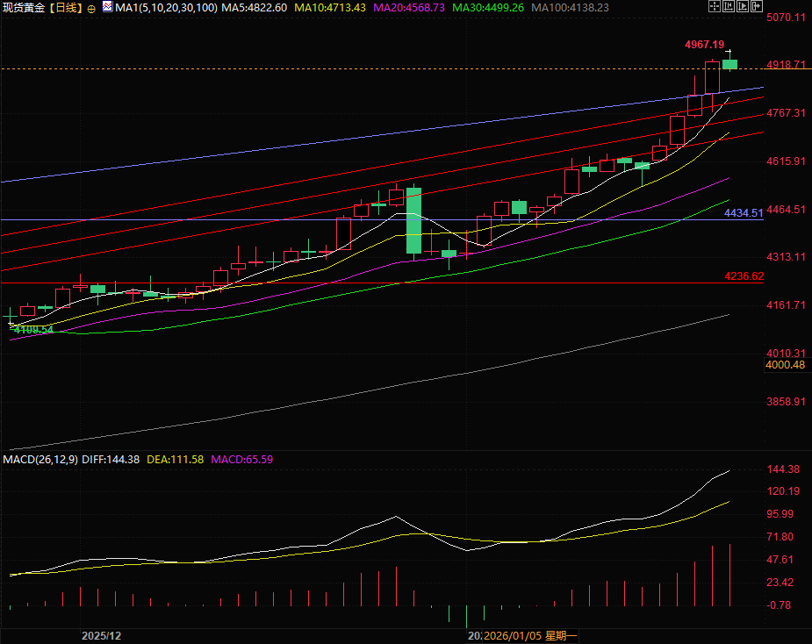Click the DEA:111.58 readout

click(x=175, y=459)
